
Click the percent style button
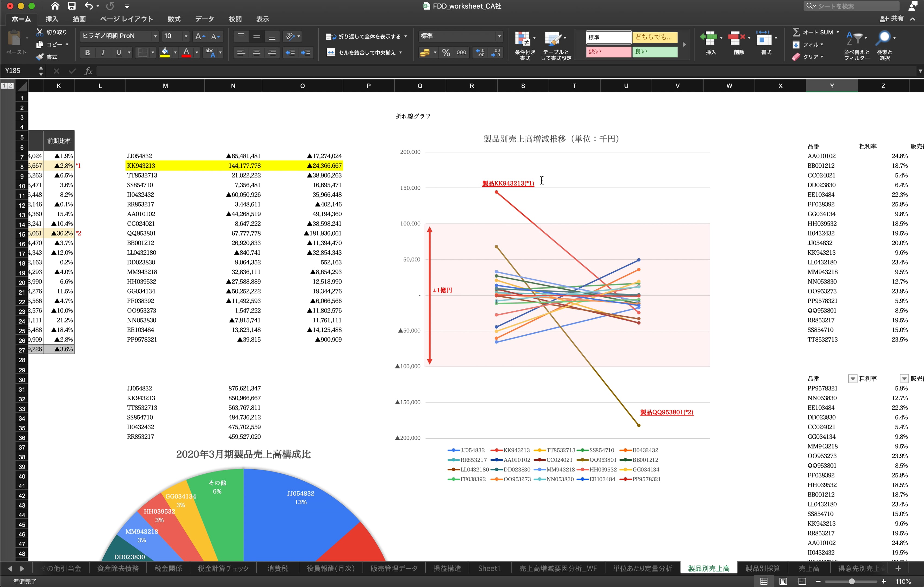pos(446,53)
